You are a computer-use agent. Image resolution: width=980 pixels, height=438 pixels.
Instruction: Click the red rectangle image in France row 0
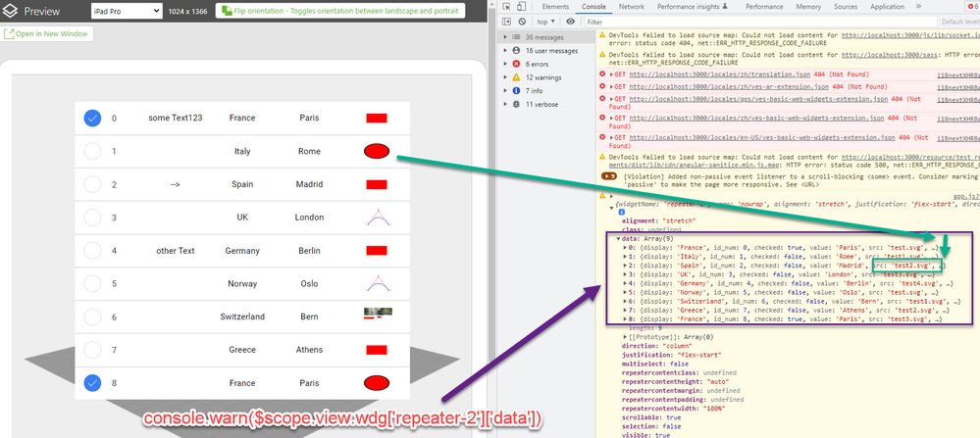(x=377, y=118)
